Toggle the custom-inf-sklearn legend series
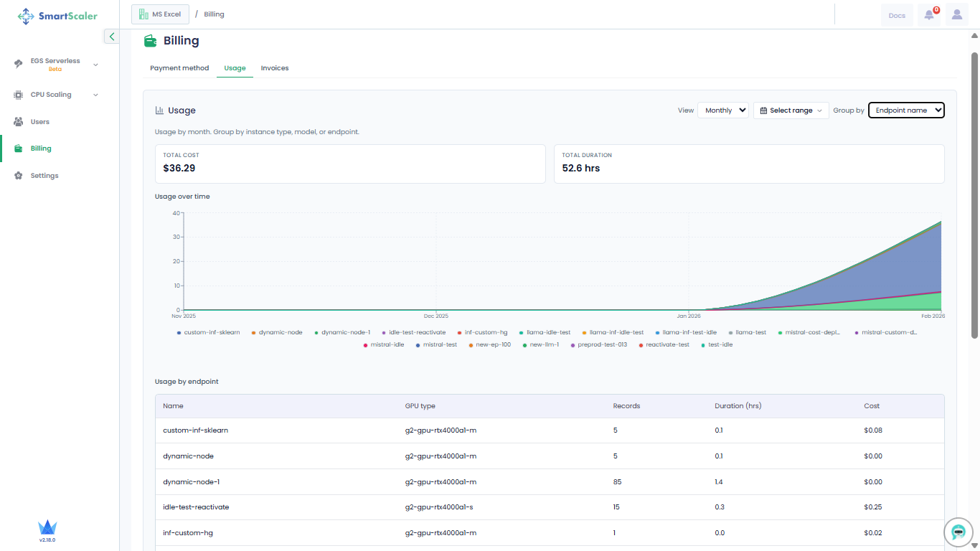 [x=208, y=333]
